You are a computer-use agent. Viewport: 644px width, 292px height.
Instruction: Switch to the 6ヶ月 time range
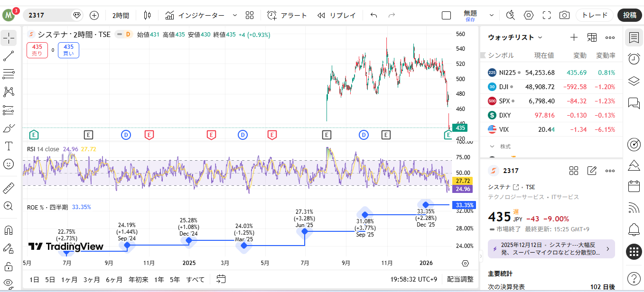click(x=114, y=280)
